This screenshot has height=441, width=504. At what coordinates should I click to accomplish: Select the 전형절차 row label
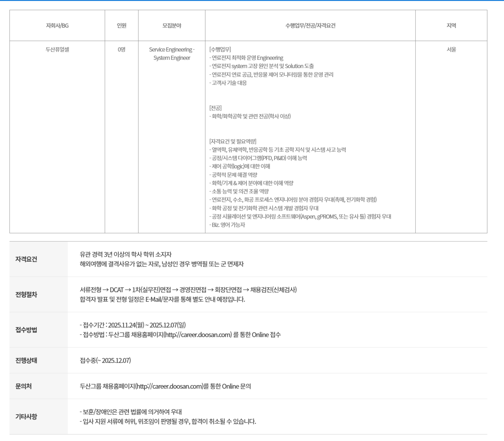[x=26, y=295]
